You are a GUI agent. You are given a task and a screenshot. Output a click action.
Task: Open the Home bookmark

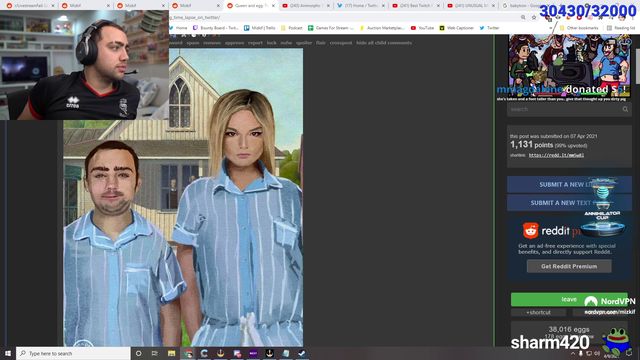click(178, 28)
